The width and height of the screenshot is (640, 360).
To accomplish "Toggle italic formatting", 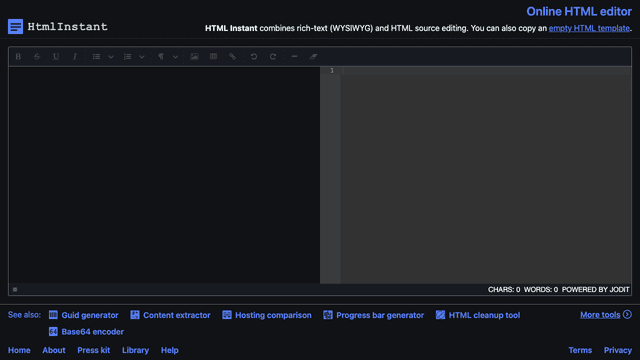I will click(75, 56).
